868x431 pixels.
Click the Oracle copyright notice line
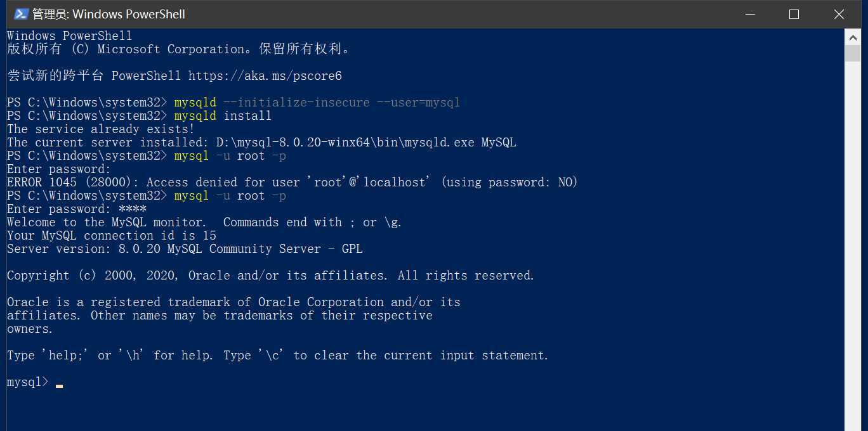click(270, 276)
